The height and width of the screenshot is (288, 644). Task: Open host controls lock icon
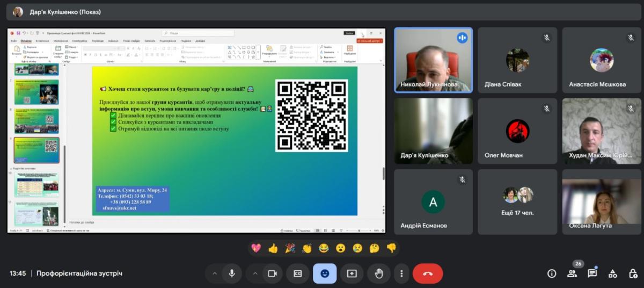pyautogui.click(x=633, y=273)
